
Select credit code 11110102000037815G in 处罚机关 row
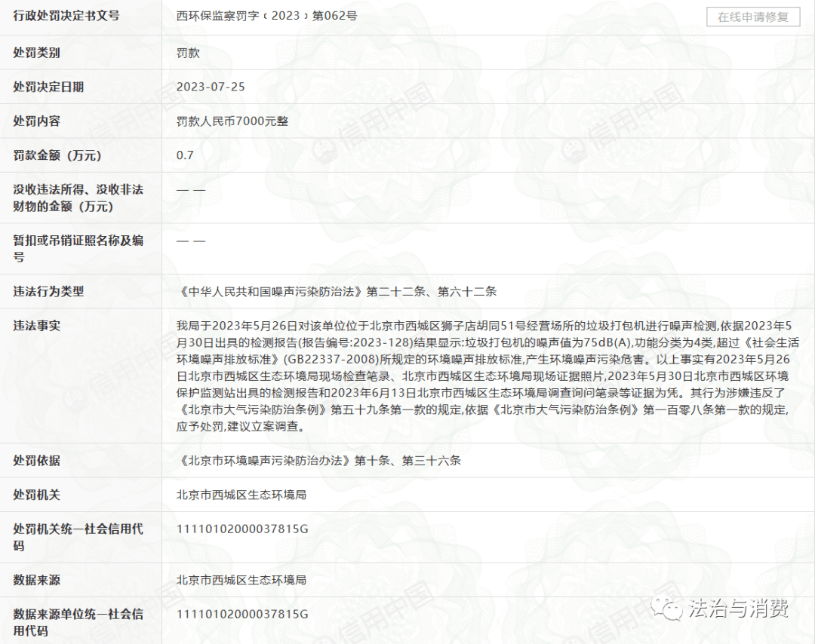pyautogui.click(x=242, y=529)
